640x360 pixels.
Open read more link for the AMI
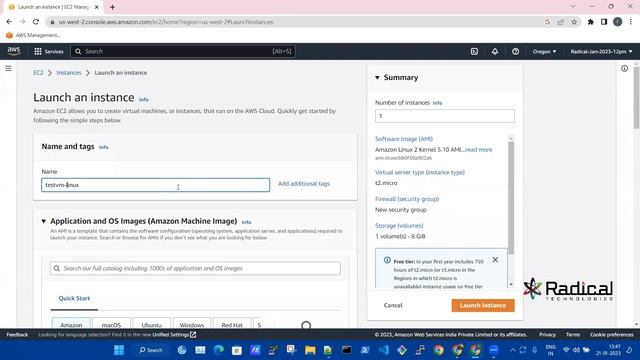point(478,150)
